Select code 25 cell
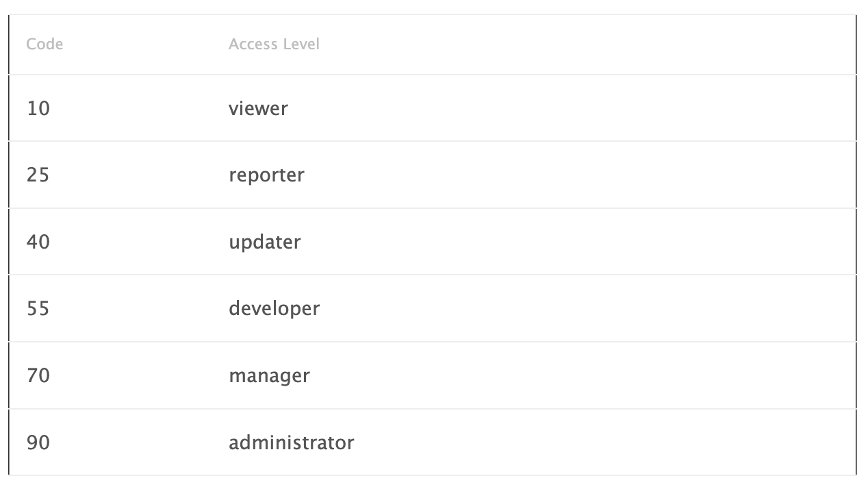This screenshot has width=868, height=489. (x=38, y=175)
